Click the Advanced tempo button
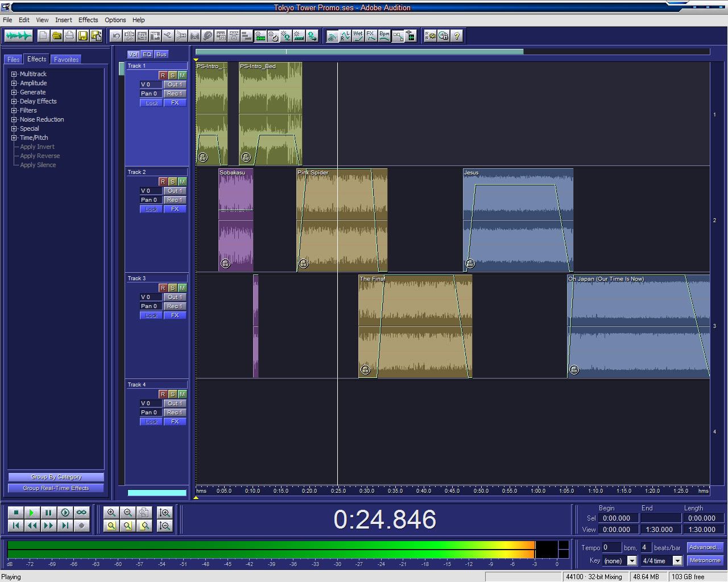This screenshot has width=728, height=582. point(705,547)
